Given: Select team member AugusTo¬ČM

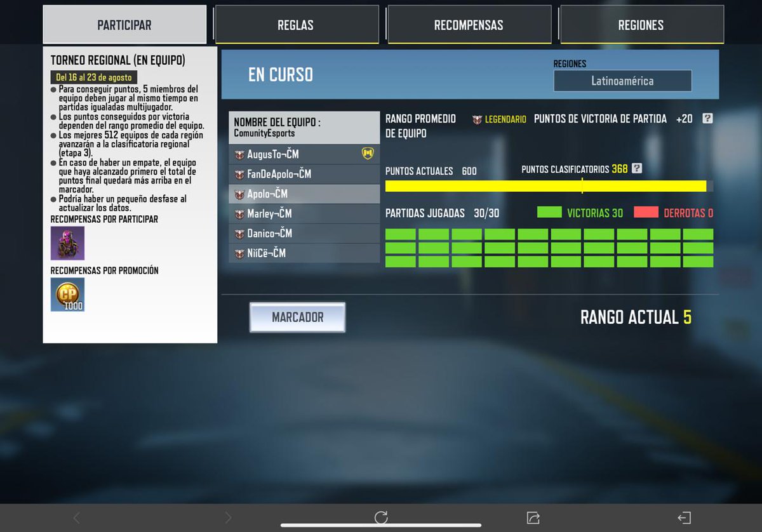Looking at the screenshot, I should (304, 154).
